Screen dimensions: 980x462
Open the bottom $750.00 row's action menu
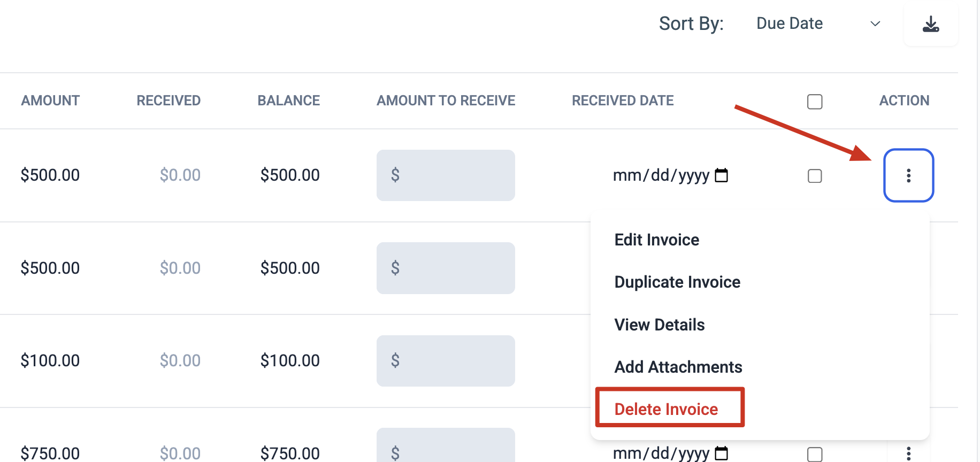pos(908,454)
